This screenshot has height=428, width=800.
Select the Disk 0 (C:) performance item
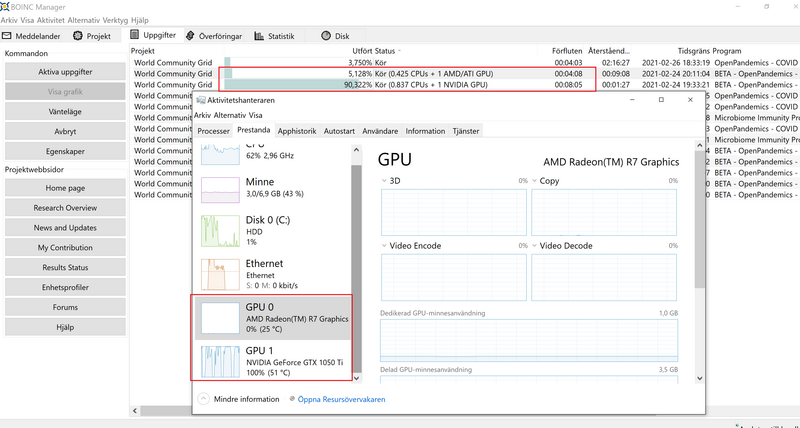[x=273, y=231]
